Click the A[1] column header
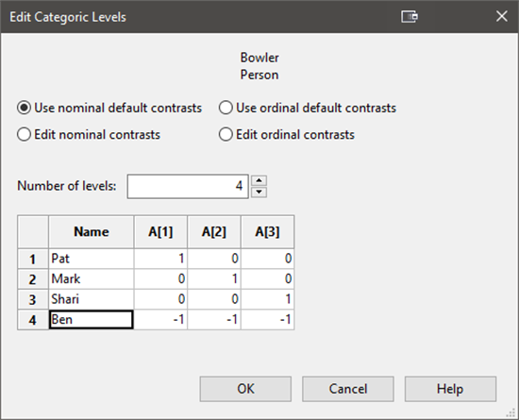The width and height of the screenshot is (519, 420). coord(160,231)
